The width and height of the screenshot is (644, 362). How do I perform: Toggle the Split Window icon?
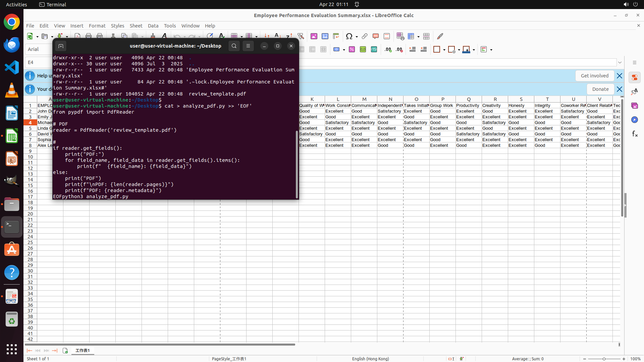(x=426, y=36)
